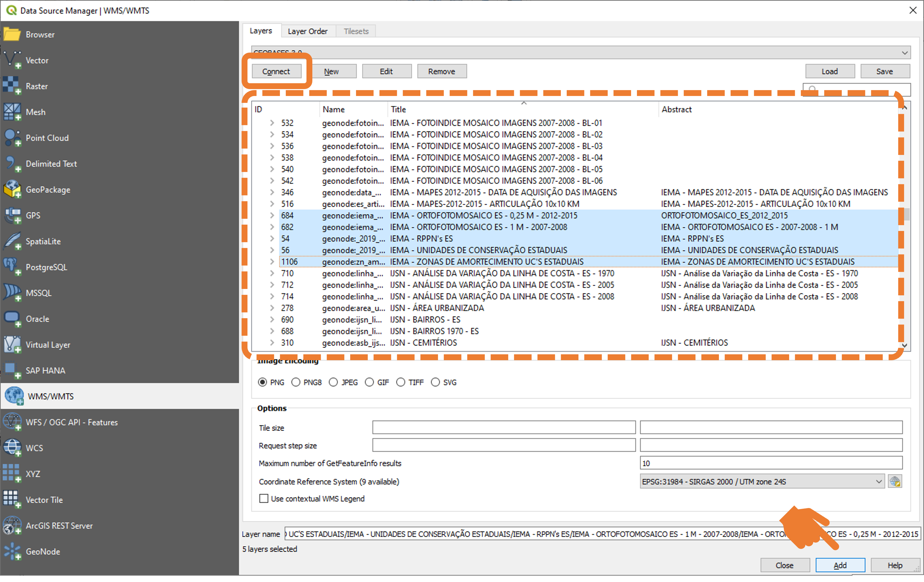Screen dimensions: 924x582
Task: Open the GeoPackage source panel
Action: click(119, 189)
